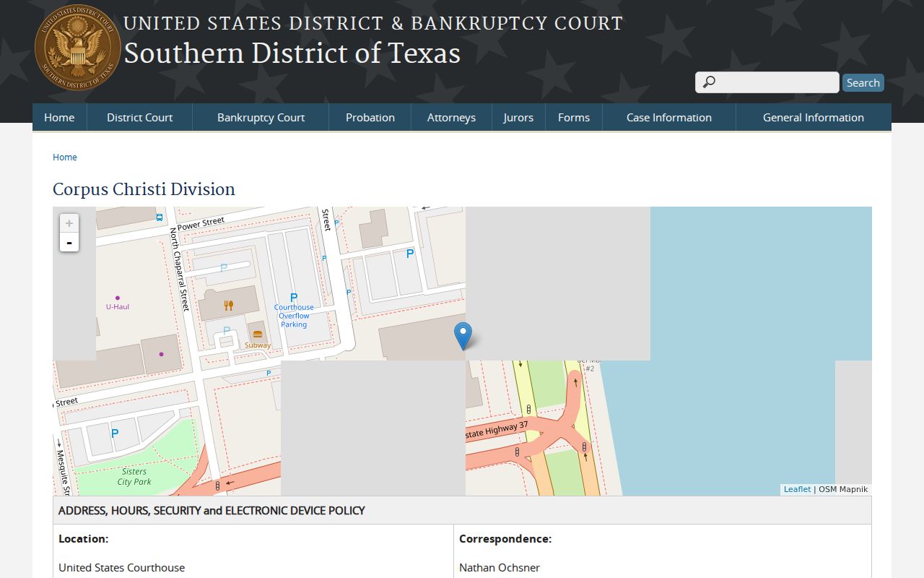This screenshot has width=924, height=578.
Task: Open the Leaflet attribution link
Action: pyautogui.click(x=797, y=489)
